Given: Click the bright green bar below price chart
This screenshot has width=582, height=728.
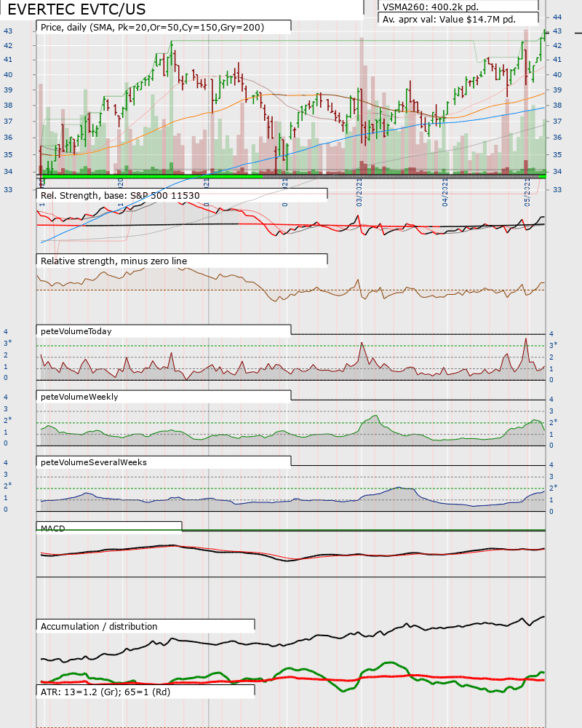Looking at the screenshot, I should click(x=152, y=176).
